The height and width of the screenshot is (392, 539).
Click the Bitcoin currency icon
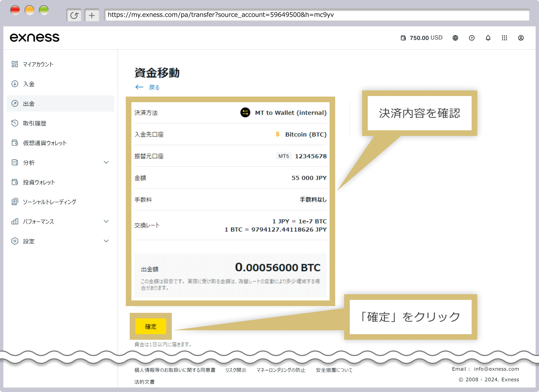[x=278, y=134]
